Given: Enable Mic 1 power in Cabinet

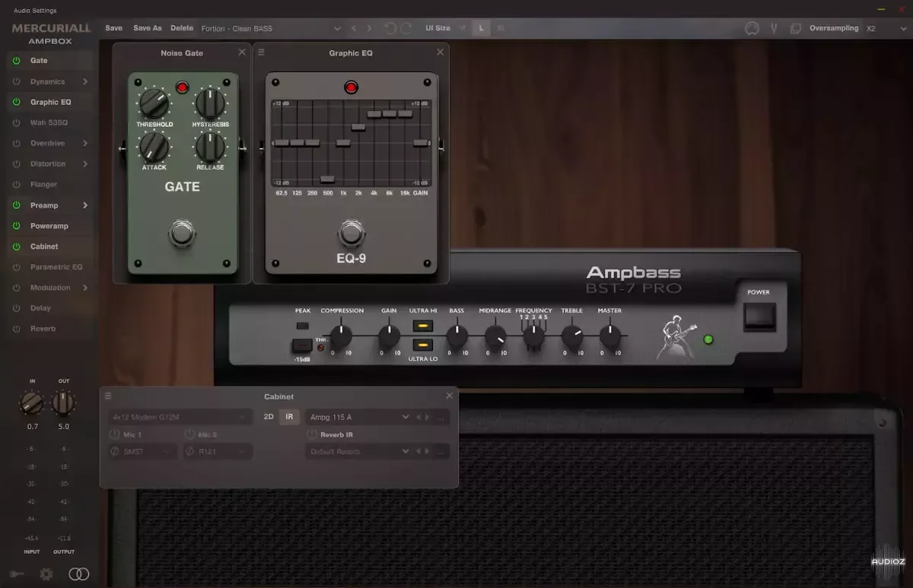Looking at the screenshot, I should [x=114, y=434].
